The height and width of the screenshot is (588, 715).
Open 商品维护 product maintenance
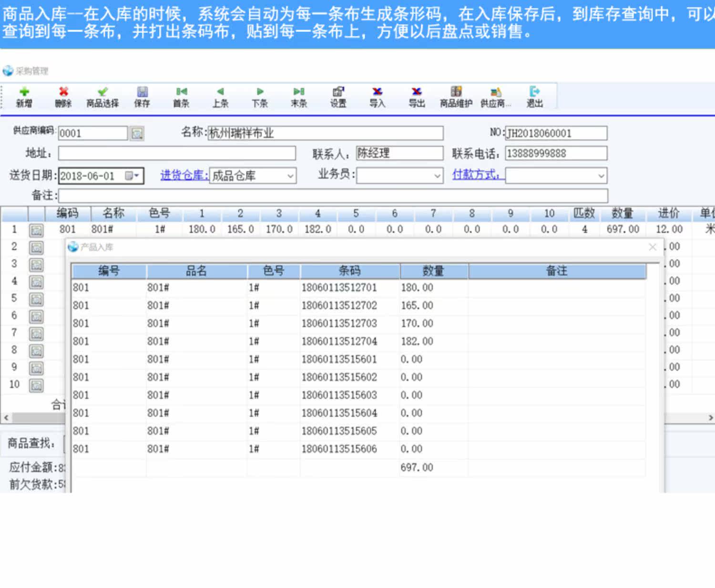coord(456,97)
